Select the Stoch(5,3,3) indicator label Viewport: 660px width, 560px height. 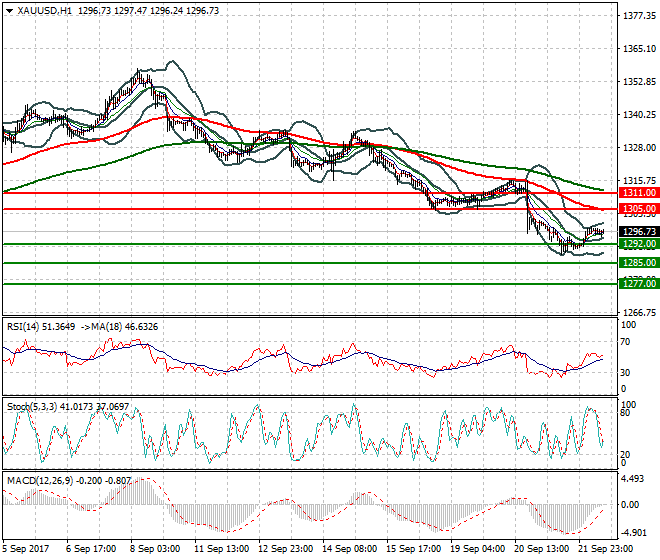tap(32, 407)
